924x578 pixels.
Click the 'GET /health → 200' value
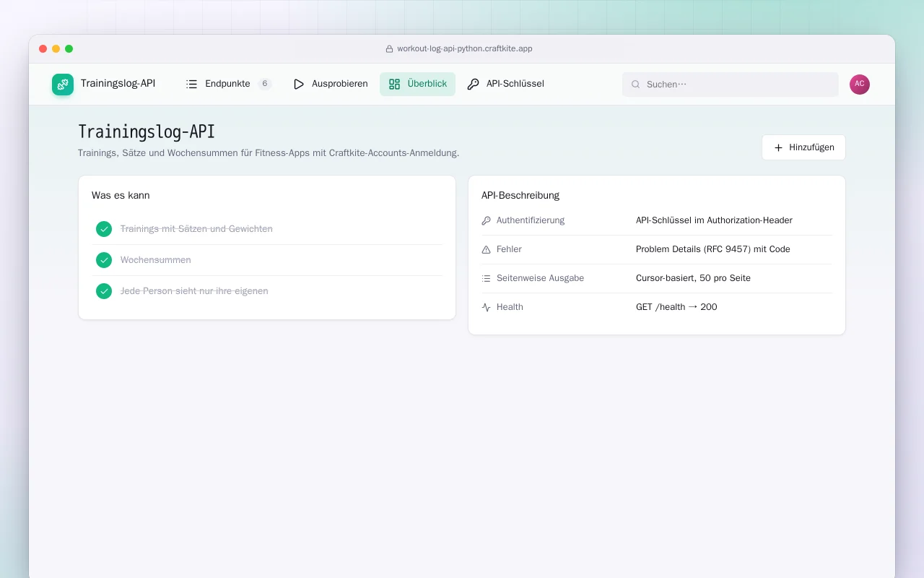pyautogui.click(x=676, y=307)
